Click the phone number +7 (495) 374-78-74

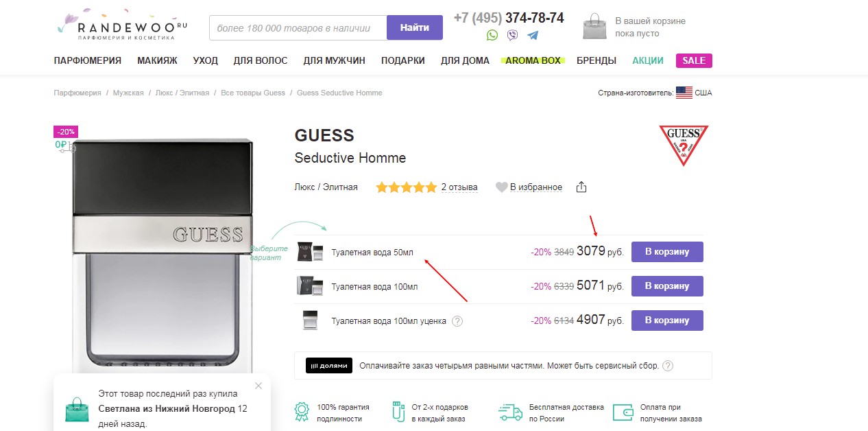click(509, 18)
